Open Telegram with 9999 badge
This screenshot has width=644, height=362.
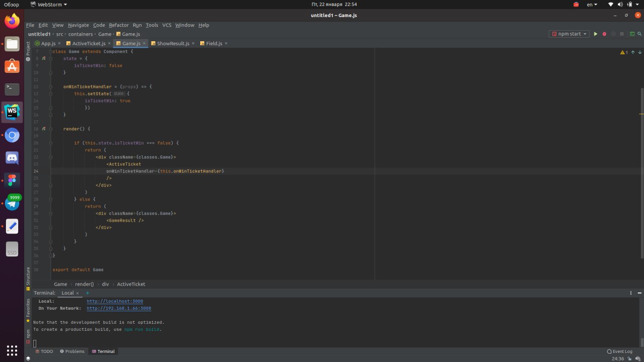click(12, 203)
